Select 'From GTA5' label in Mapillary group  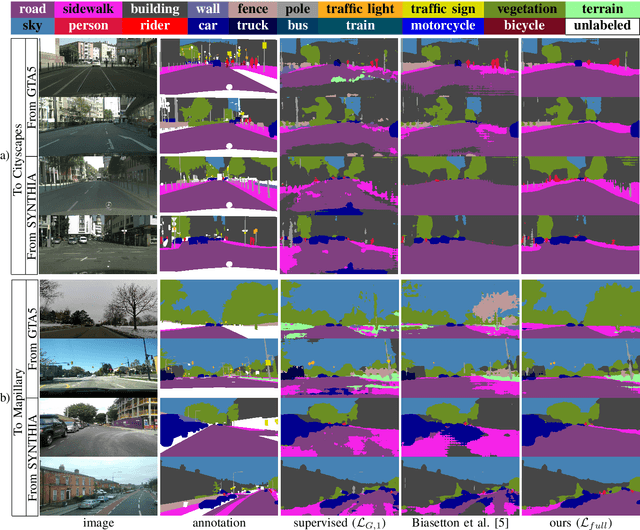click(32, 339)
